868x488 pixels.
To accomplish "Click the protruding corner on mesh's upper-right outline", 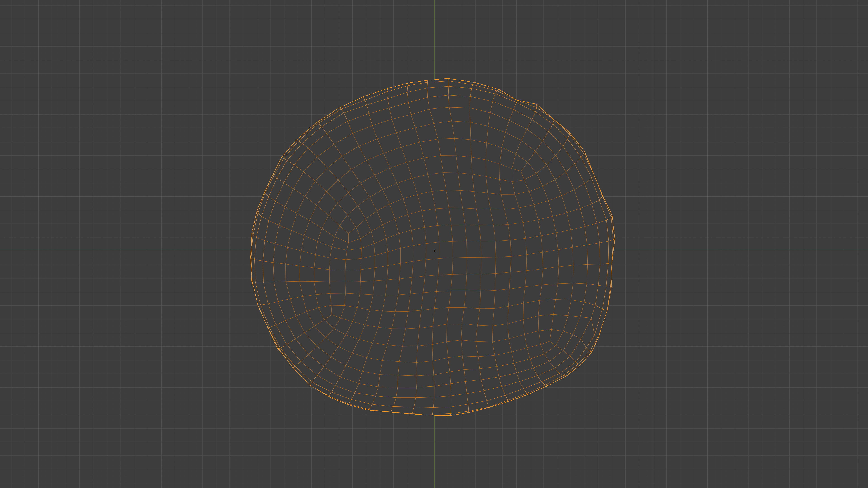I will [x=536, y=104].
